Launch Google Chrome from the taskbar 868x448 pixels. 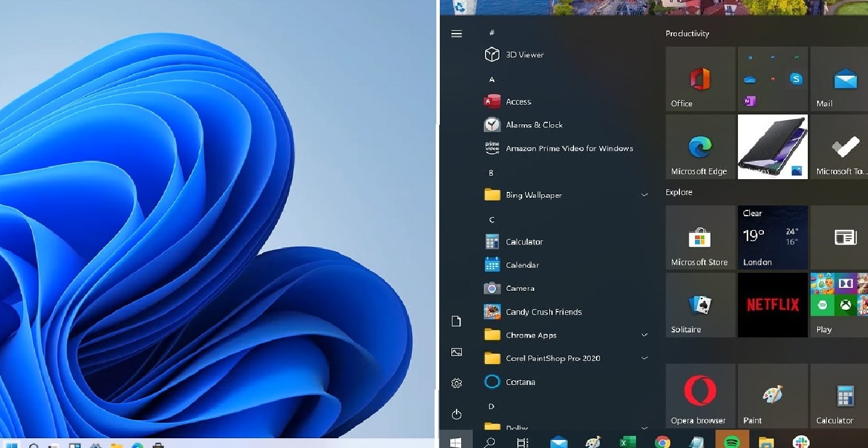click(662, 442)
